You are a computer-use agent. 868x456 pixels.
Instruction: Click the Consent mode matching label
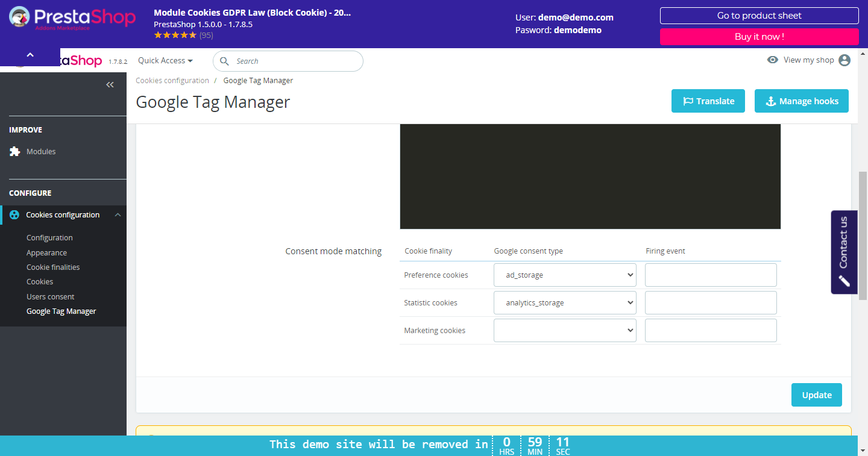pos(333,251)
